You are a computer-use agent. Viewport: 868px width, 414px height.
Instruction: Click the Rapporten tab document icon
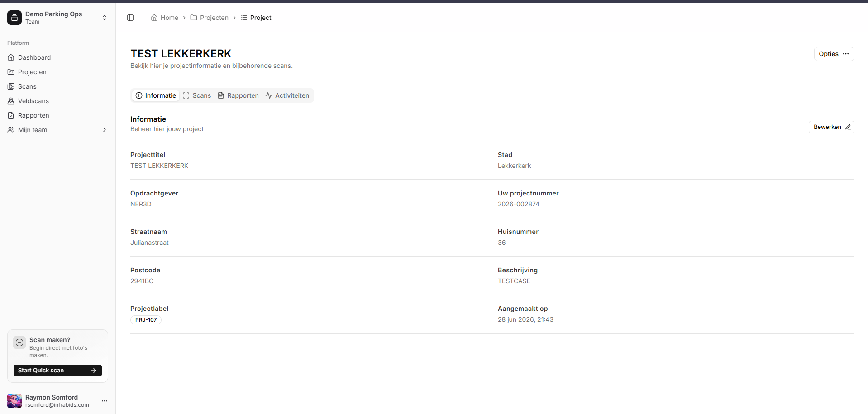click(221, 95)
